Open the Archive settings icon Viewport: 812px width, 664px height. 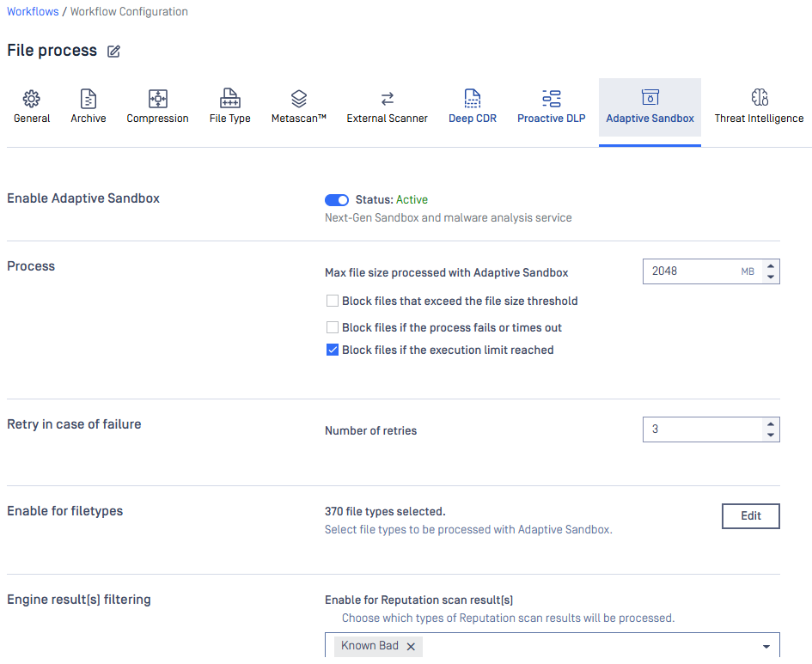pyautogui.click(x=89, y=99)
